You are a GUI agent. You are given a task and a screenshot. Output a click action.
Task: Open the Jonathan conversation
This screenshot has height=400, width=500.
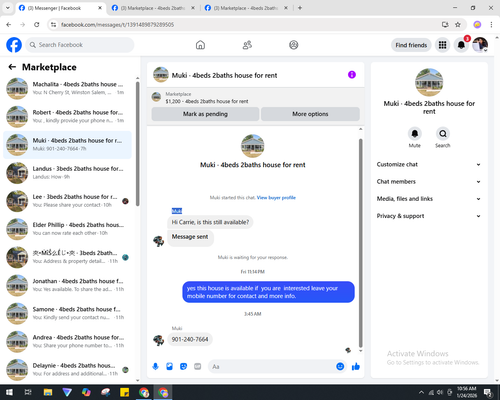point(68,285)
